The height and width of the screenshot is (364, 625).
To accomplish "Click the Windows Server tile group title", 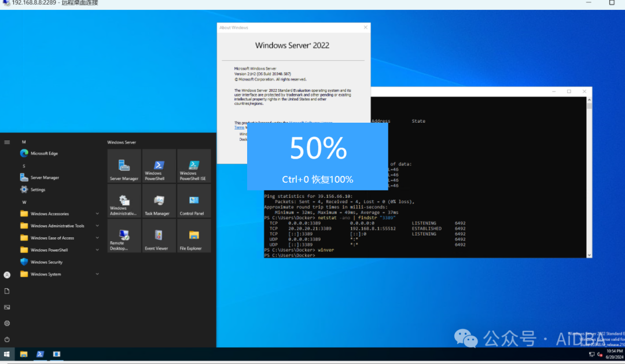I will point(122,142).
